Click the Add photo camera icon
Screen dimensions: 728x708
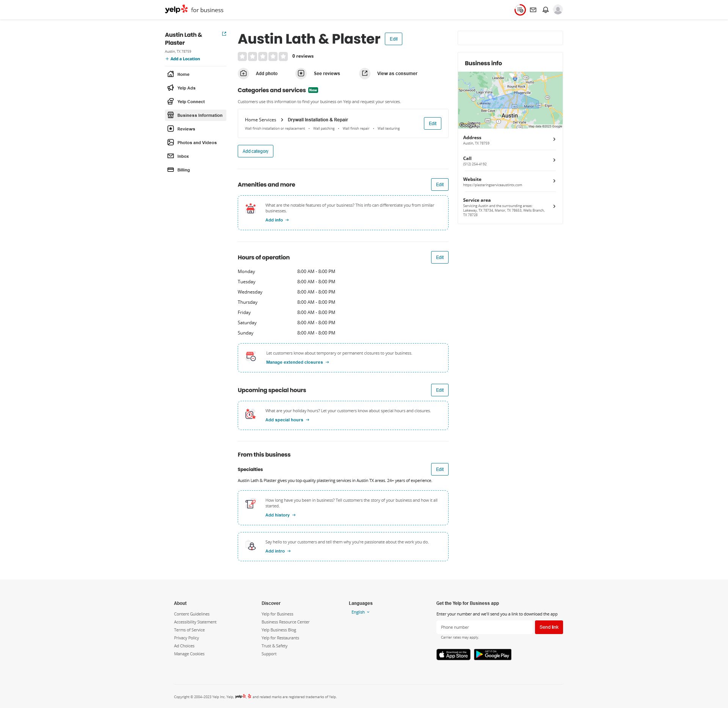click(x=243, y=73)
